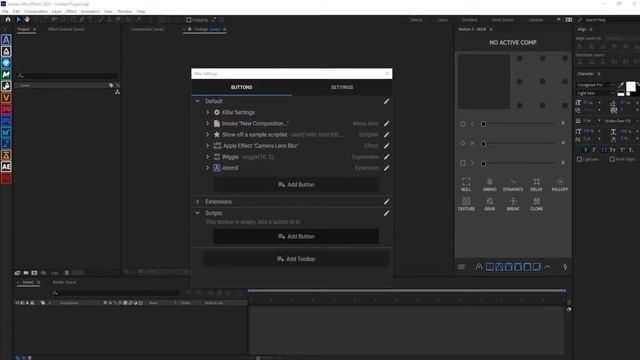Click the AE icon in KBar sidebar
The image size is (640, 360).
coord(6,167)
